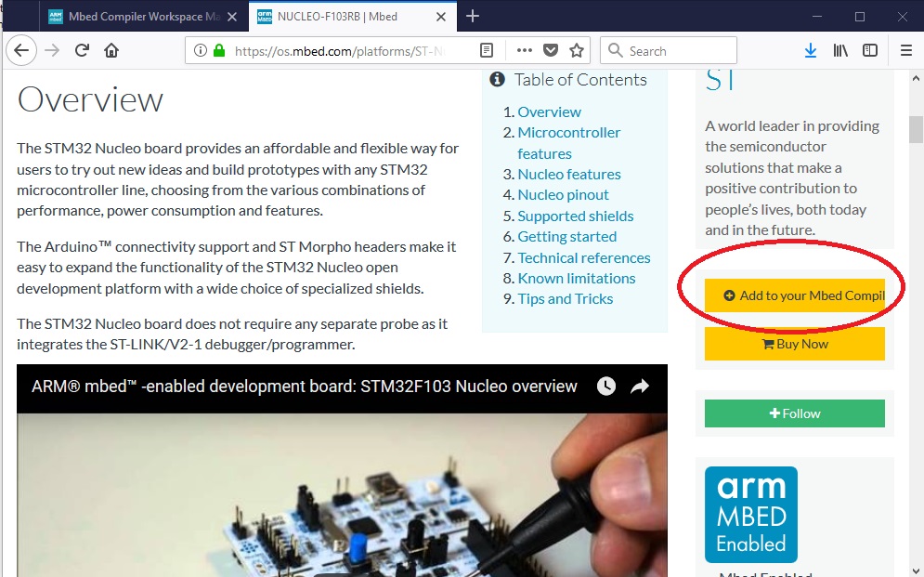Open the browser home page

pos(111,51)
